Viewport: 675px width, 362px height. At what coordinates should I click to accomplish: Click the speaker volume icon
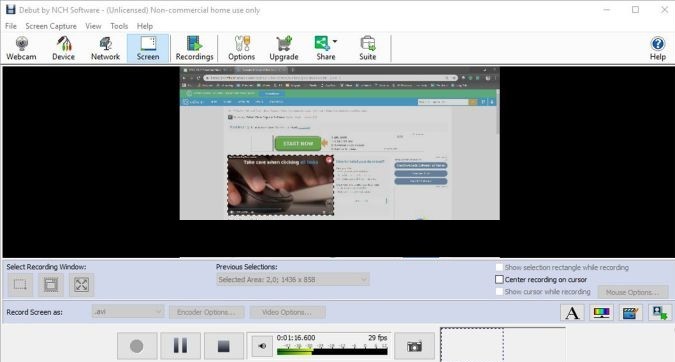[x=262, y=346]
